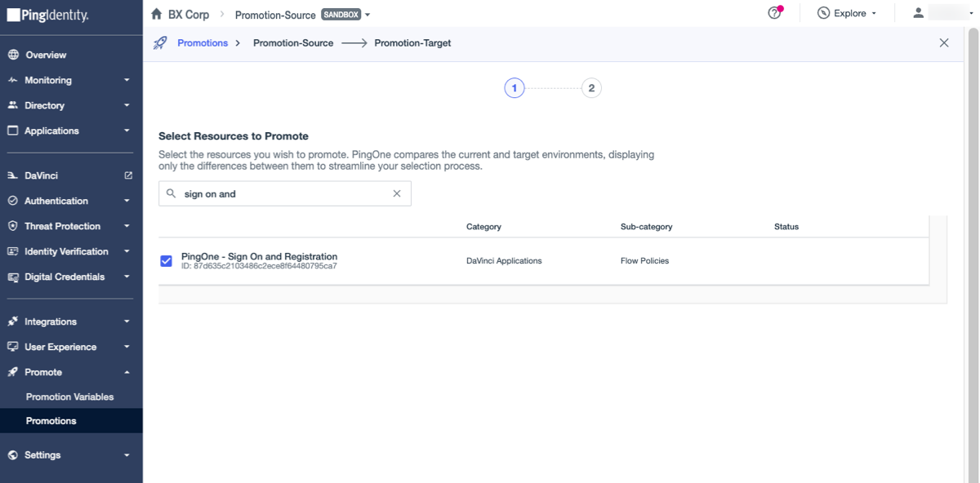Screen dimensions: 980x483
Task: Click the Ping Identity logo
Action: [47, 16]
